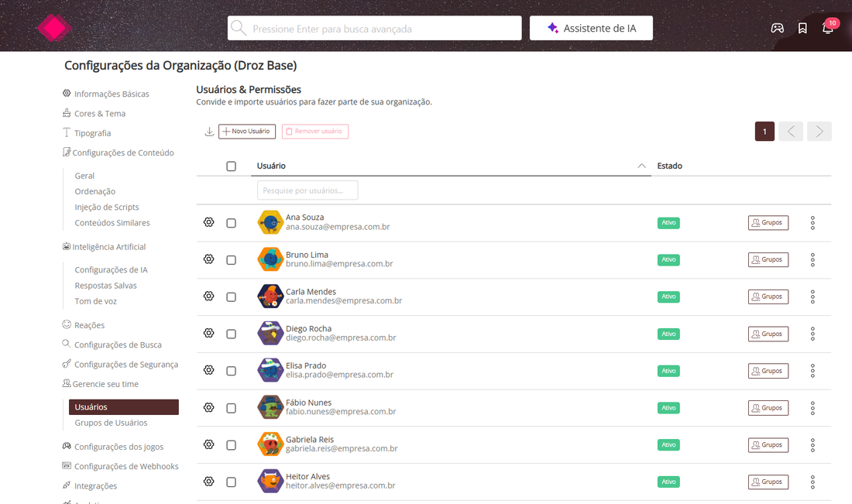Screen dimensions: 852x504
Task: Open more options for Gabriela Reis
Action: coord(812,445)
